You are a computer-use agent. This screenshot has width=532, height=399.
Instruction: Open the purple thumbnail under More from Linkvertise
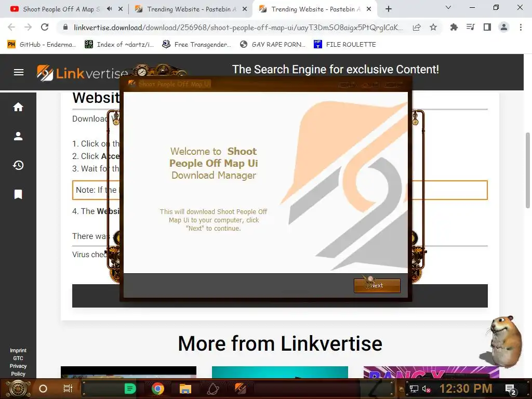[x=431, y=372]
